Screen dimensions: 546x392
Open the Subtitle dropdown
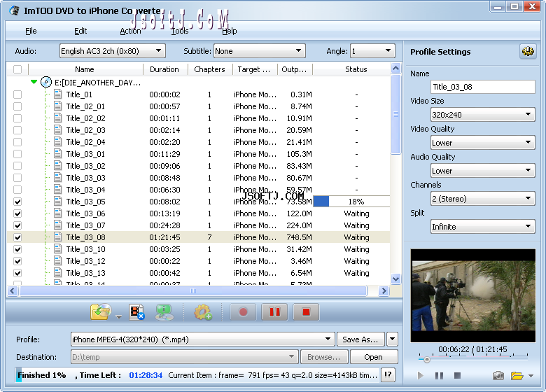coord(260,51)
